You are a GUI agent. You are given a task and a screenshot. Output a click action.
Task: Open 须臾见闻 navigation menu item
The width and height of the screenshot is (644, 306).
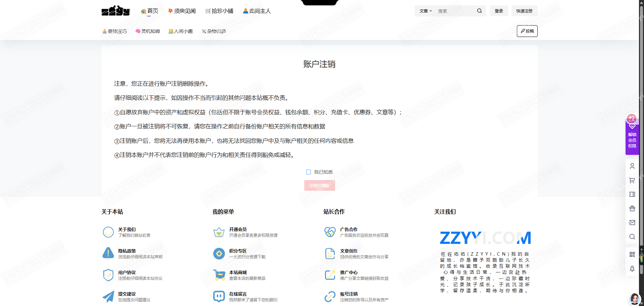[x=182, y=11]
